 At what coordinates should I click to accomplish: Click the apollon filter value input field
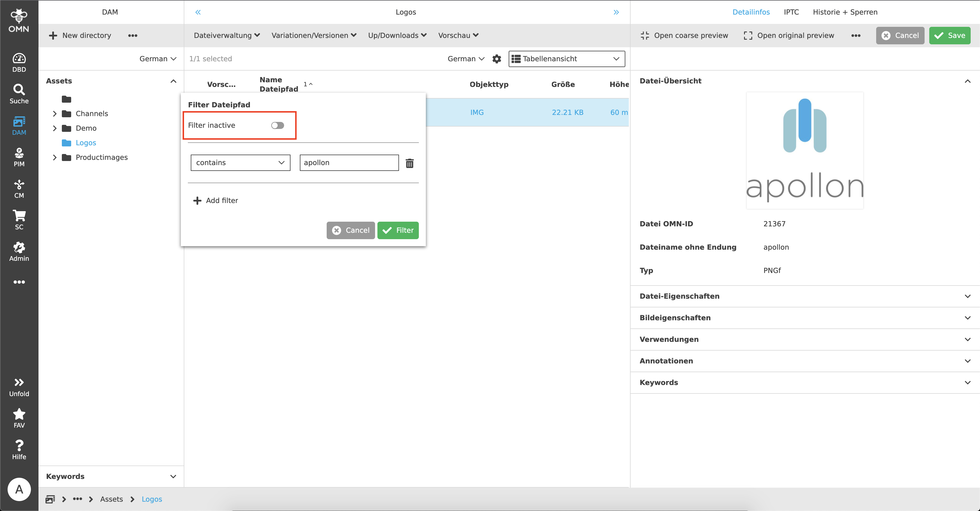point(349,162)
